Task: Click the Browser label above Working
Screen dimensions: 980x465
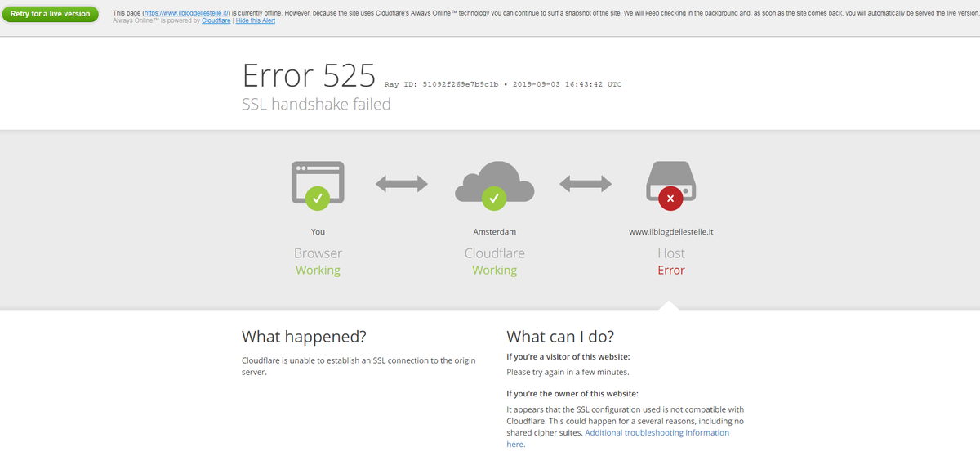Action: point(318,253)
